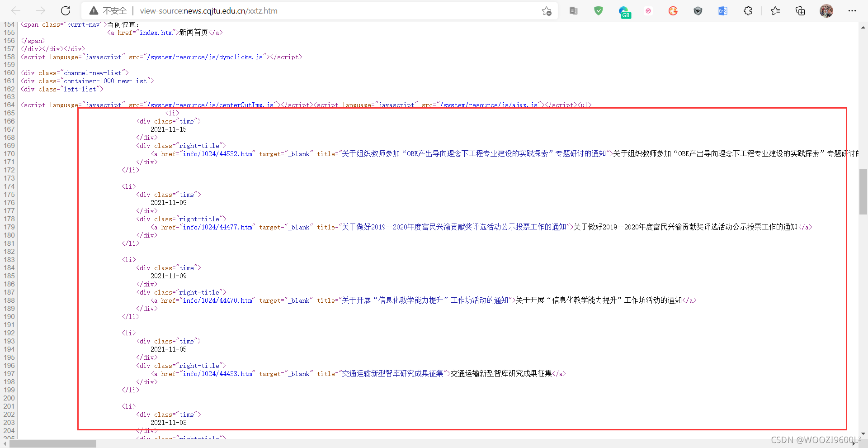Open the Collections icon
868x448 pixels.
point(800,11)
